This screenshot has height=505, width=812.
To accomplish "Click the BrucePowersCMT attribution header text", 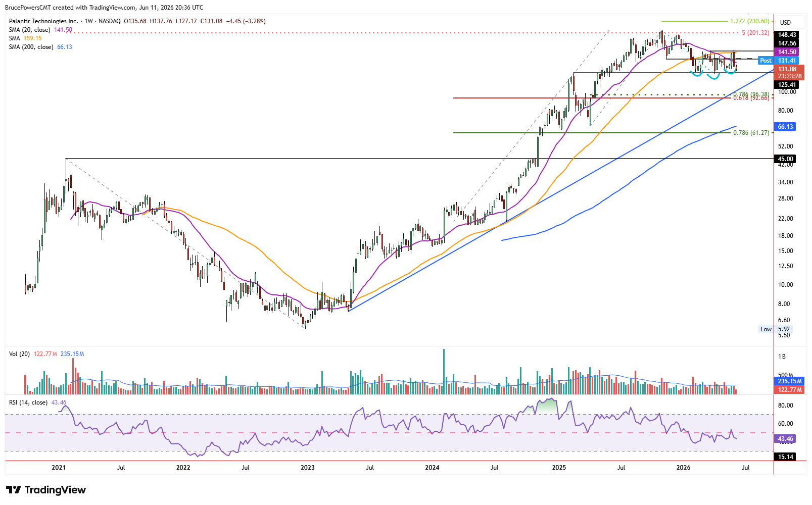I will (x=104, y=8).
